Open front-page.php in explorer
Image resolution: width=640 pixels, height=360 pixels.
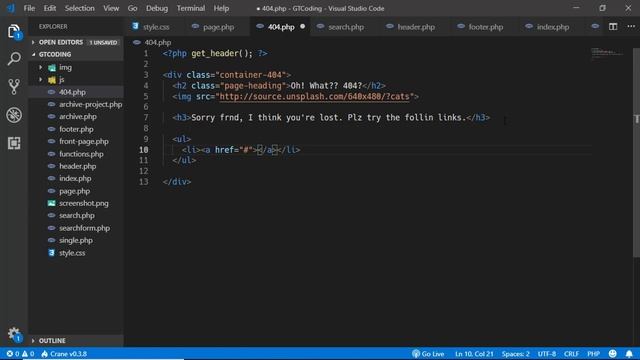pyautogui.click(x=84, y=141)
